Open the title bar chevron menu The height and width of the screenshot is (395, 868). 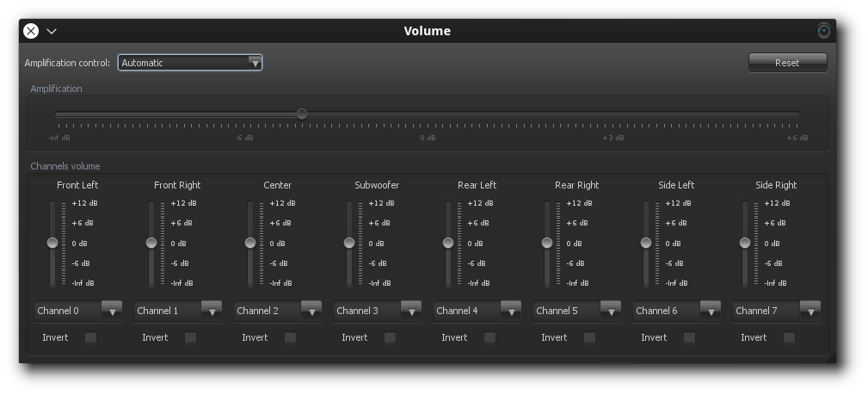click(52, 31)
